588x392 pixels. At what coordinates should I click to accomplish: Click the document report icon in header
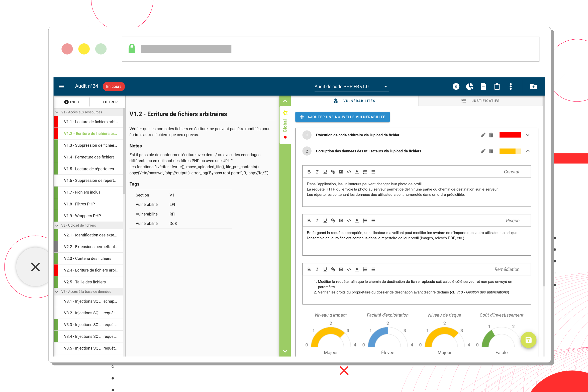483,86
